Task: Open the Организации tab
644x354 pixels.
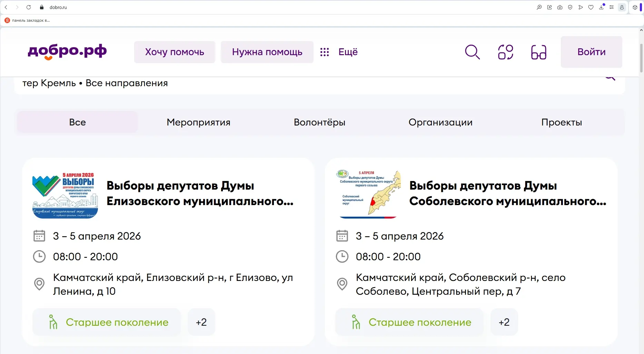Action: 440,122
